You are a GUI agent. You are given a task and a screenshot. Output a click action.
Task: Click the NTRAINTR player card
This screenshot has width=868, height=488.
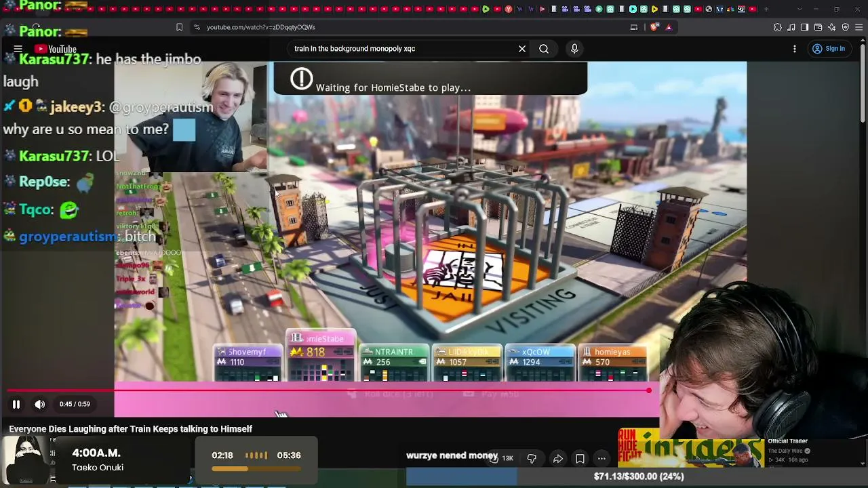(393, 363)
